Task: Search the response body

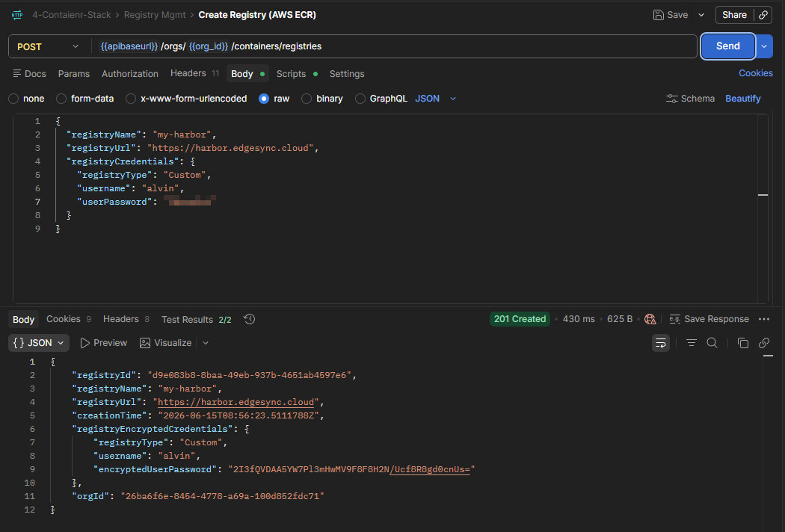Action: (712, 343)
